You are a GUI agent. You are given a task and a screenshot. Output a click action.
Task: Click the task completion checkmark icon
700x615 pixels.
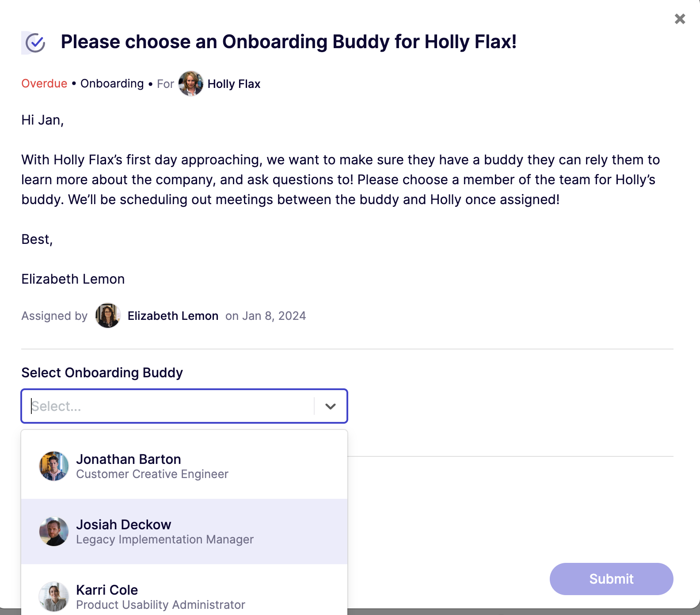coord(35,42)
